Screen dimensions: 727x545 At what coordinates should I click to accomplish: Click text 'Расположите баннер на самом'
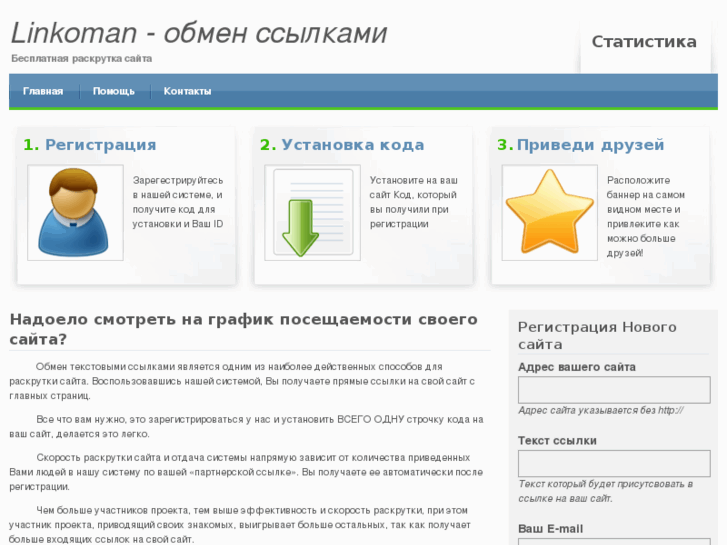point(646,217)
